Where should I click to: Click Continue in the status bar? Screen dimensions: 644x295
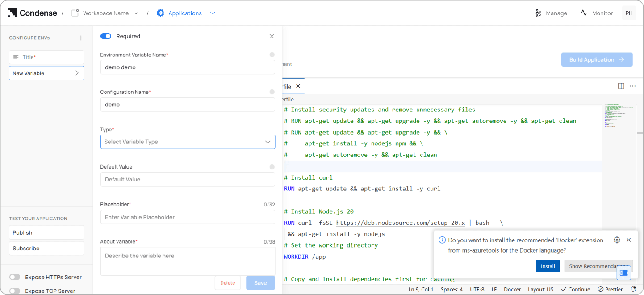575,289
